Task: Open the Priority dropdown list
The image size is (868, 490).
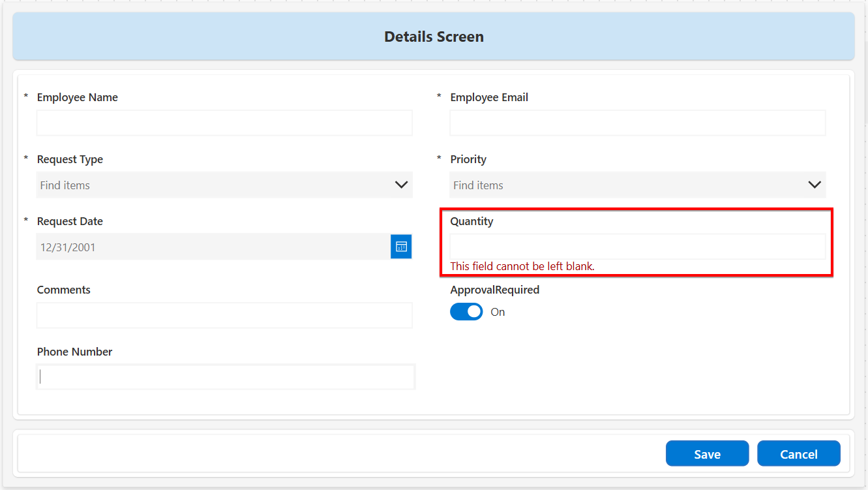Action: coord(814,185)
